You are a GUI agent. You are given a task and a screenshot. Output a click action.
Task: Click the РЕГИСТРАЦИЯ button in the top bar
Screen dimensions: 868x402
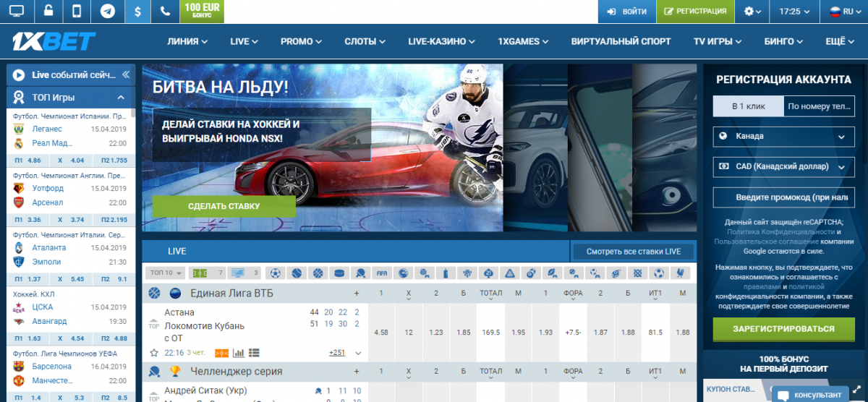click(x=695, y=12)
